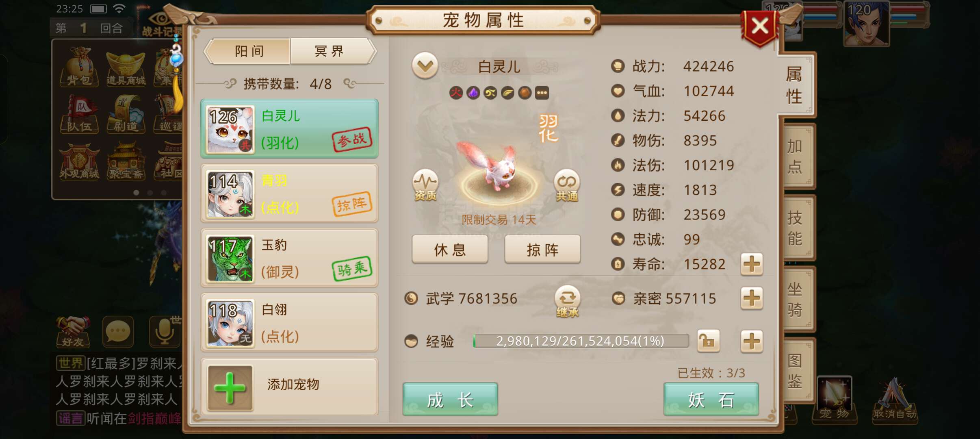
Task: Expand dropdown arrow beside 白灵儿 name
Action: [425, 65]
